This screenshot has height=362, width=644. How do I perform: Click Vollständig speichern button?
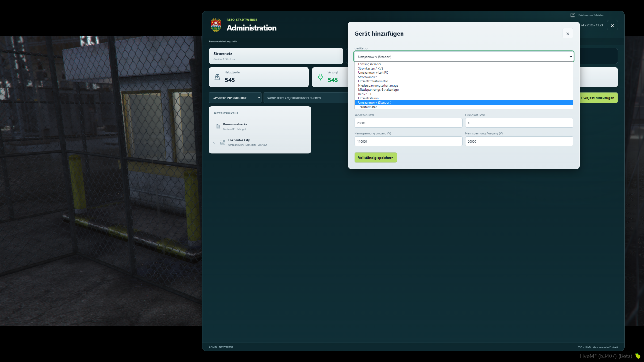pyautogui.click(x=375, y=158)
